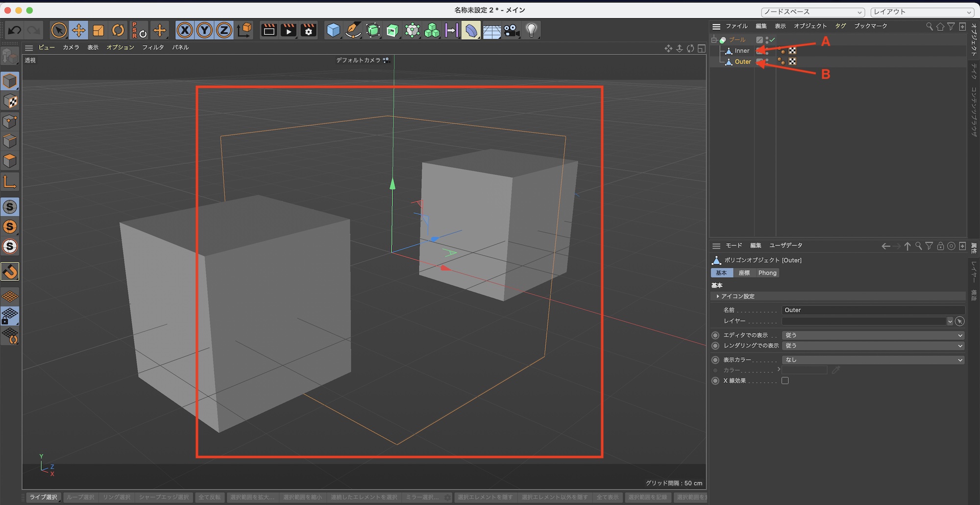
Task: Add a Cube primitive object
Action: [333, 30]
